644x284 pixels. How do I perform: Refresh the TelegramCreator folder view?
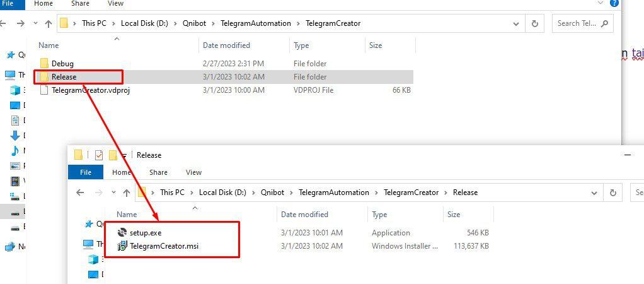click(x=535, y=23)
